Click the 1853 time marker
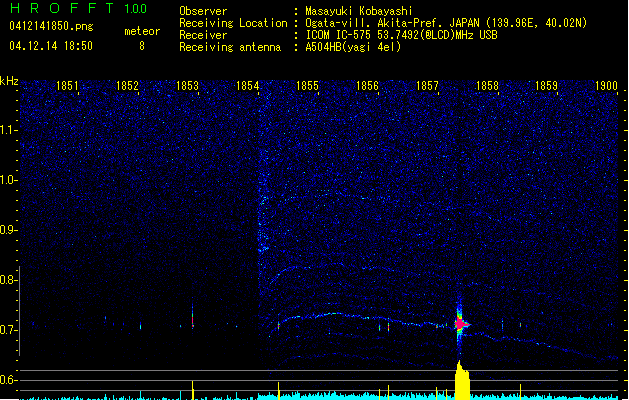 187,86
